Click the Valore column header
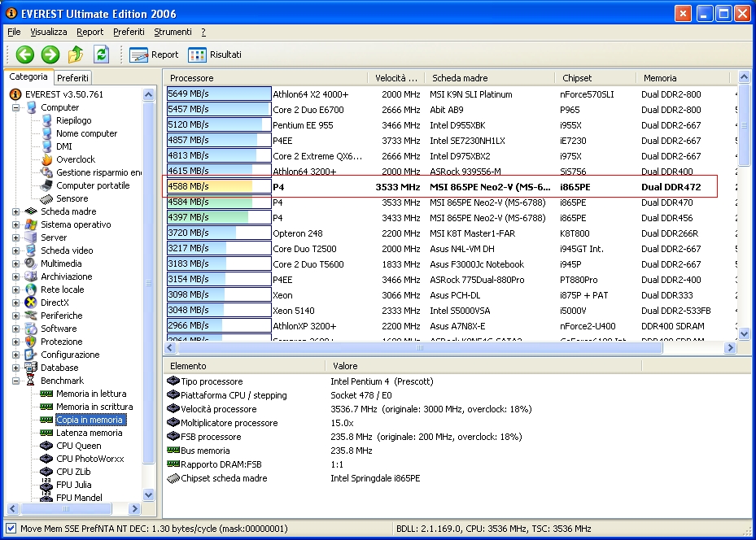This screenshot has width=756, height=540. tap(483, 366)
